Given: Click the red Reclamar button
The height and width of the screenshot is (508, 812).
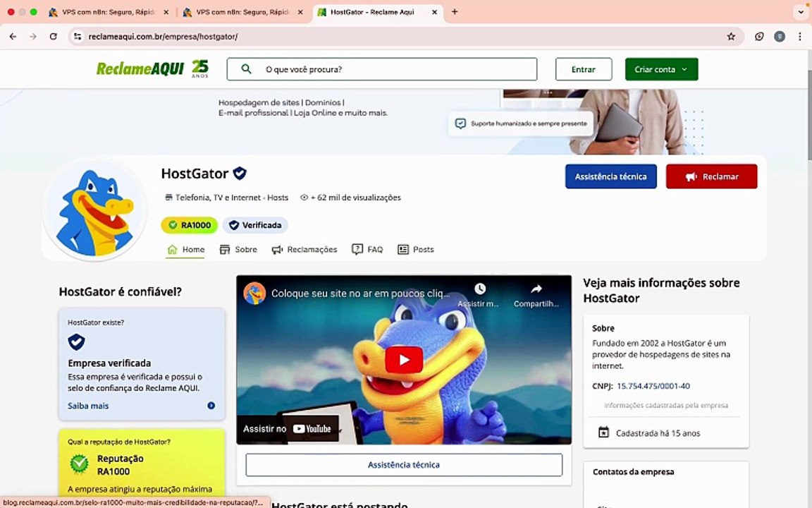Looking at the screenshot, I should [711, 176].
